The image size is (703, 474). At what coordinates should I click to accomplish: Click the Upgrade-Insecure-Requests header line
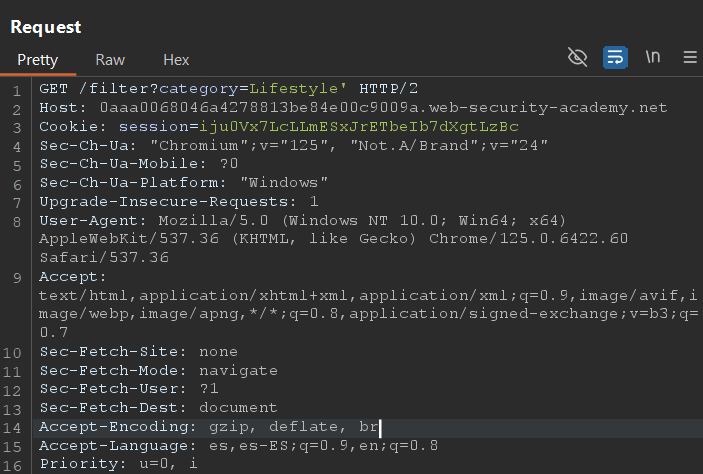[179, 202]
